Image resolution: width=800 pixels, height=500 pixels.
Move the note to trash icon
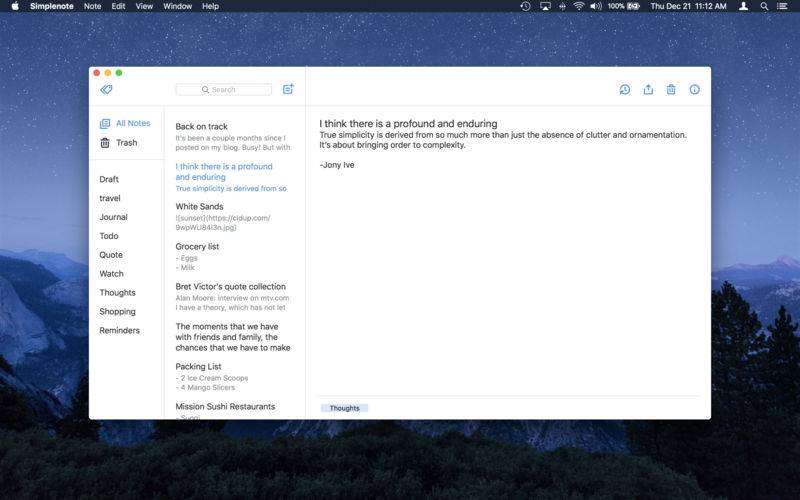click(x=671, y=89)
